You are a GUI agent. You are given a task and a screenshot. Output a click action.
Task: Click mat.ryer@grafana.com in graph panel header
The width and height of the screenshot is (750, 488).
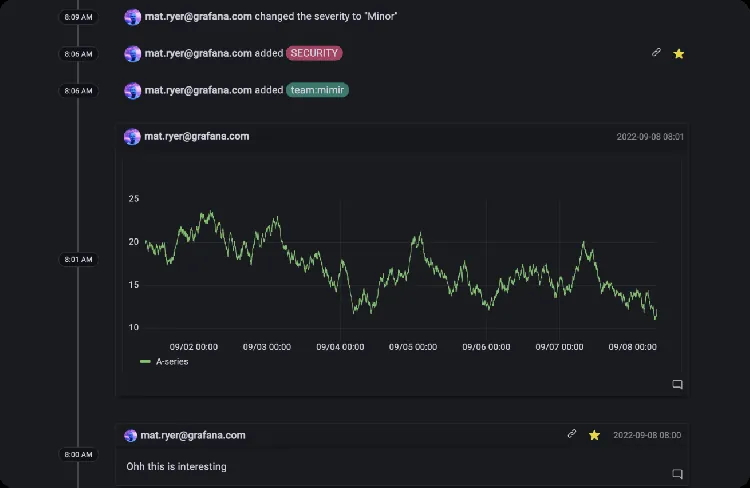click(x=197, y=136)
